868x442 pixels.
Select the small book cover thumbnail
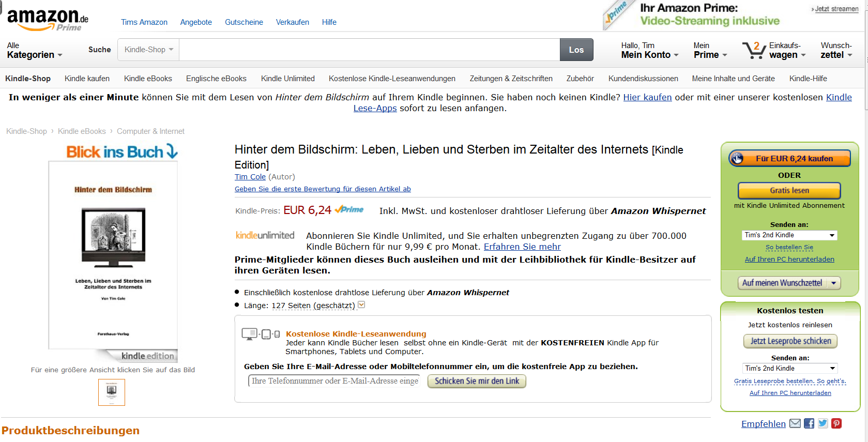[x=112, y=392]
